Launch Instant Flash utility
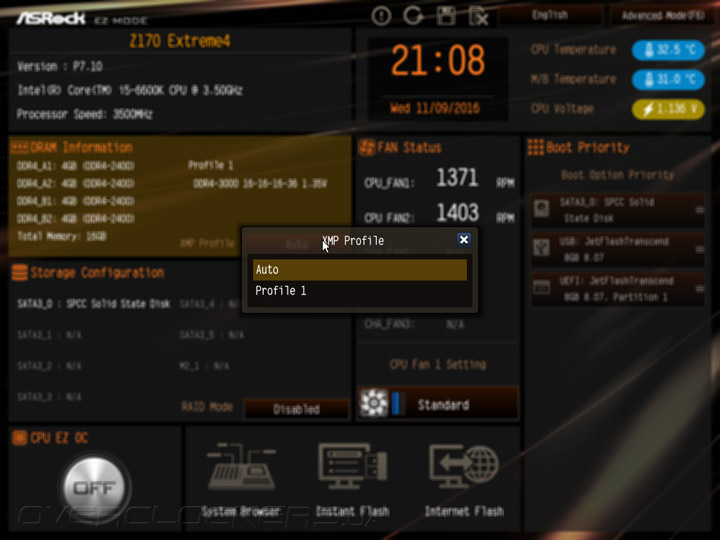The image size is (720, 540). tap(352, 479)
